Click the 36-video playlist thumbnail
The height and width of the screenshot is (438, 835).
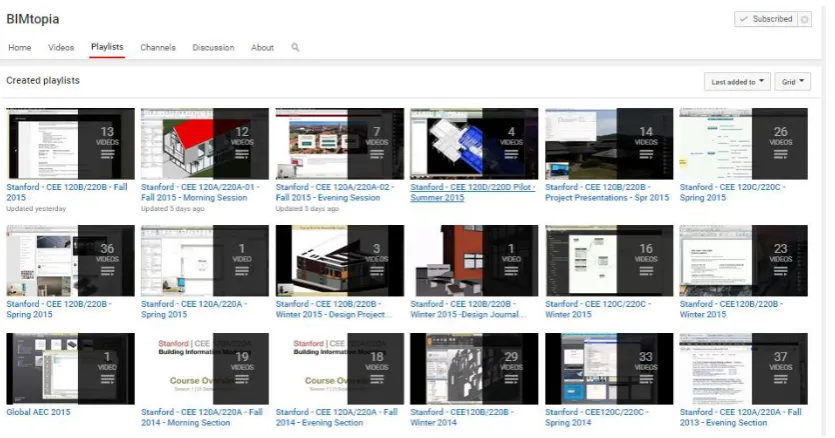click(70, 261)
